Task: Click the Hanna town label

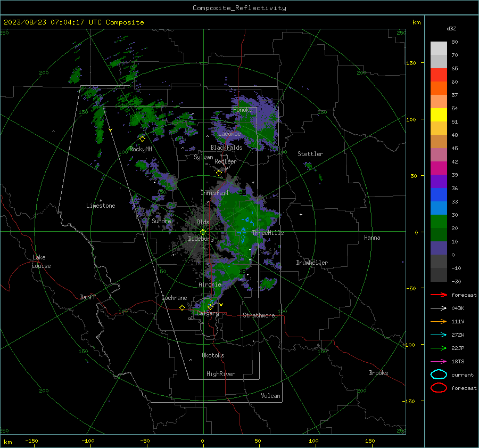Action: click(x=372, y=238)
